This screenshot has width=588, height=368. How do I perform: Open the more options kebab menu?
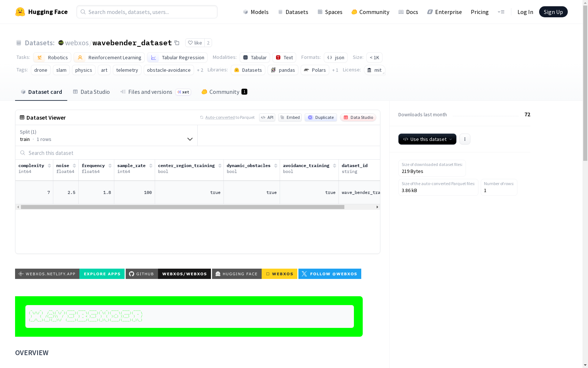click(465, 139)
